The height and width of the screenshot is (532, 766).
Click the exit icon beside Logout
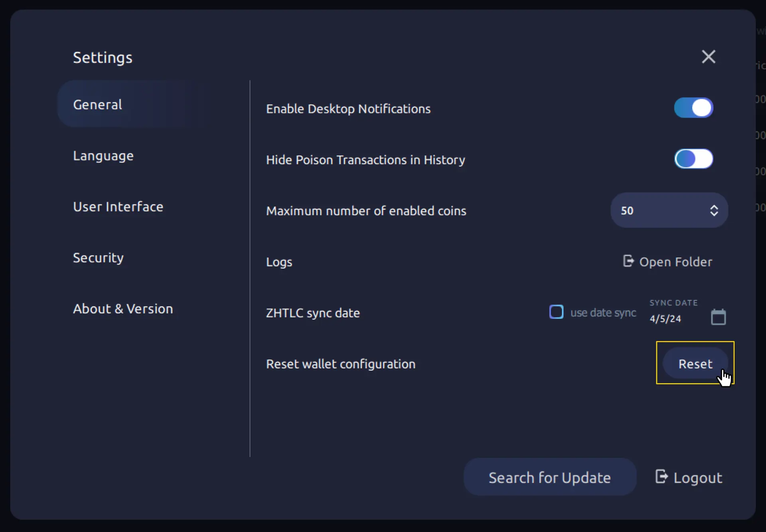pos(662,477)
